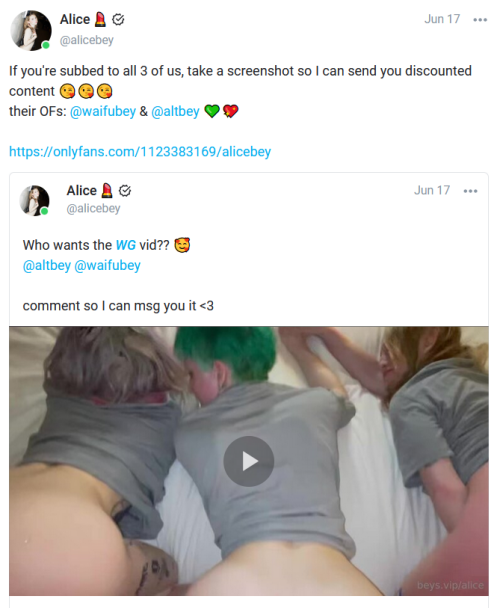
Task: Click the verified badge next to the top Alice name
Action: (x=118, y=19)
